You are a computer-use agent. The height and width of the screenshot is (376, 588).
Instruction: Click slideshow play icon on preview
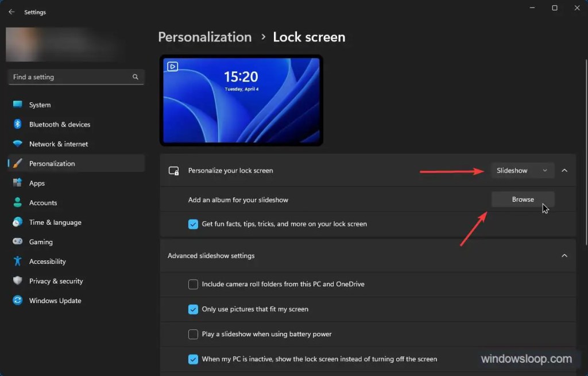(x=172, y=67)
